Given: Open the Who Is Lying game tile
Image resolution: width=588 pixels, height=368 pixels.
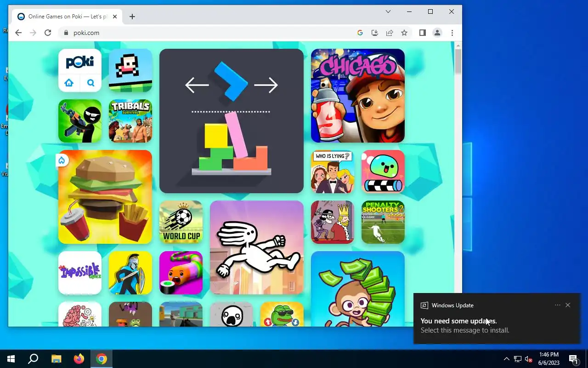Looking at the screenshot, I should tap(333, 172).
